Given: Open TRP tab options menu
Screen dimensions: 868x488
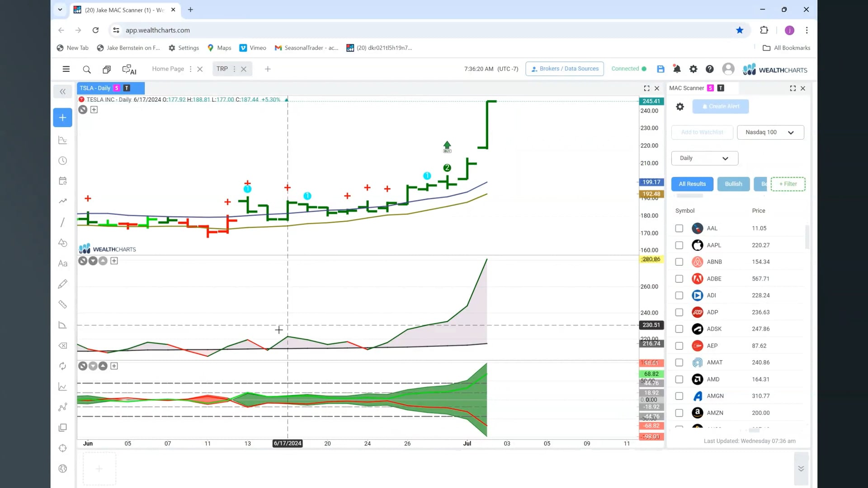Looking at the screenshot, I should point(234,69).
